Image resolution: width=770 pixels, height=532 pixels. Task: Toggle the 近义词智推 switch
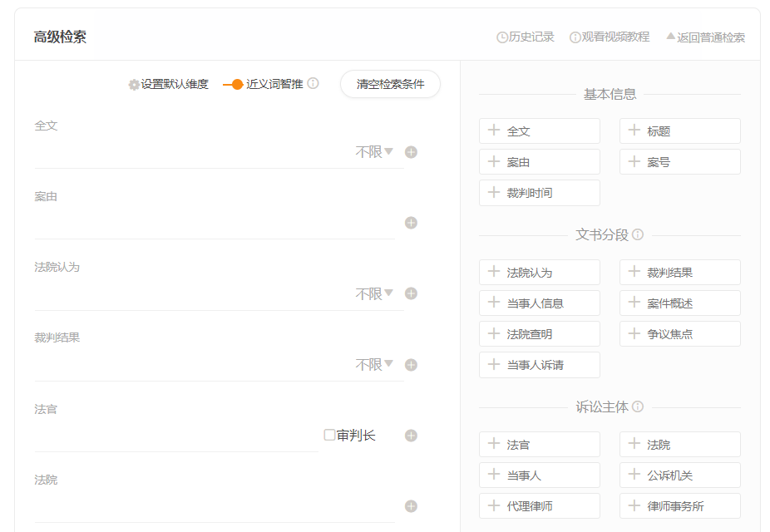click(233, 85)
